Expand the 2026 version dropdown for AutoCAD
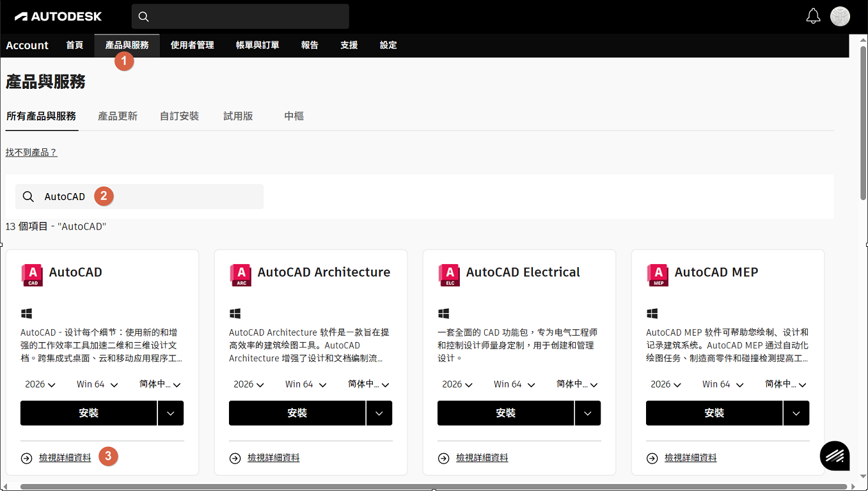This screenshot has width=868, height=491. tap(40, 384)
